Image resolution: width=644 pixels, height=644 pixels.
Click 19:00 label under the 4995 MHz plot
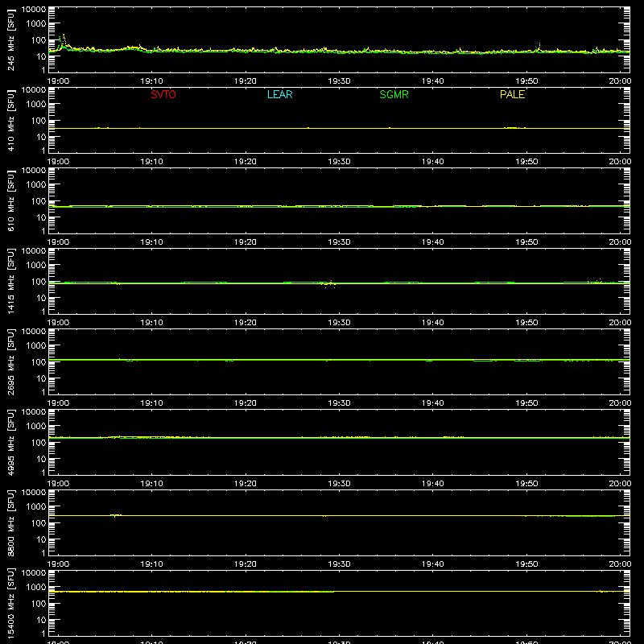(x=58, y=484)
